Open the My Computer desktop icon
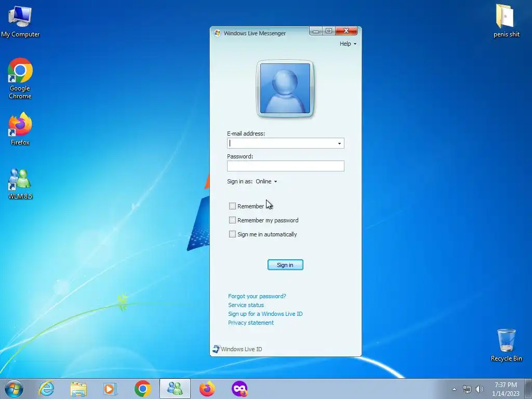Viewport: 532px width, 399px height. point(20,20)
